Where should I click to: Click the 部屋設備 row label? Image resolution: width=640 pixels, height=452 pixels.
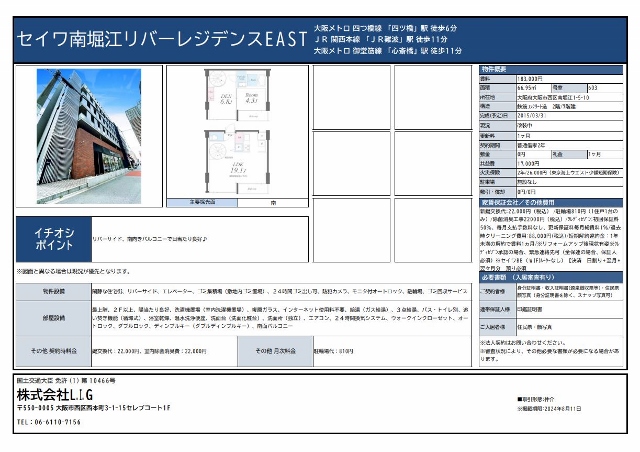(x=53, y=318)
